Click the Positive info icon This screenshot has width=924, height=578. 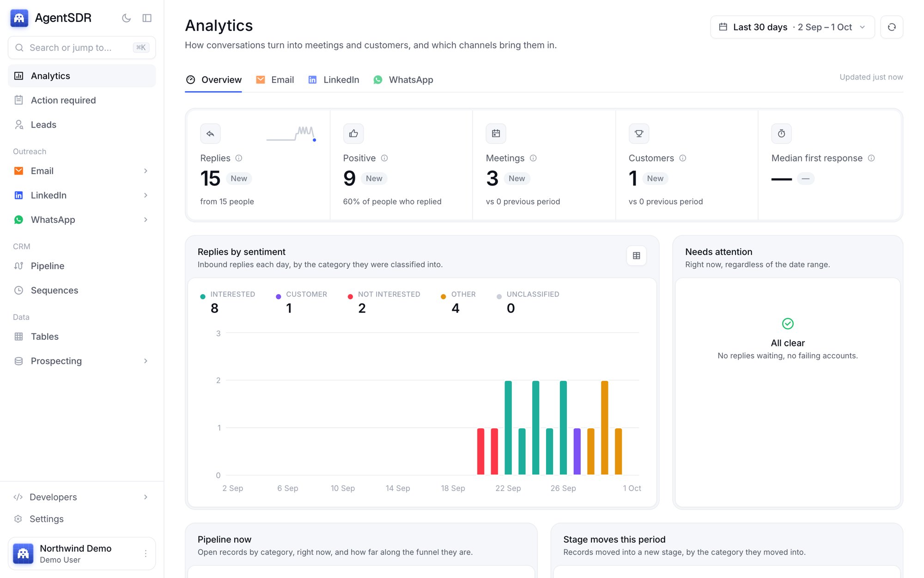(384, 158)
